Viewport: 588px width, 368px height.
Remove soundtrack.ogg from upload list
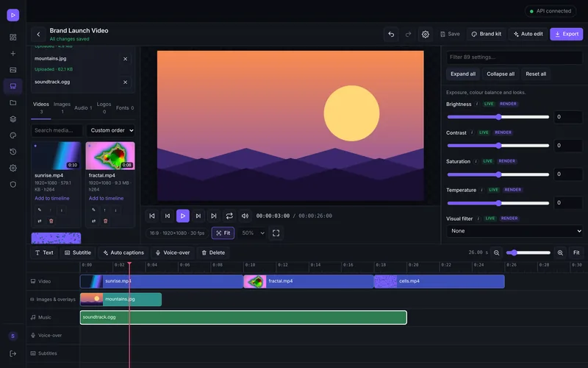125,82
